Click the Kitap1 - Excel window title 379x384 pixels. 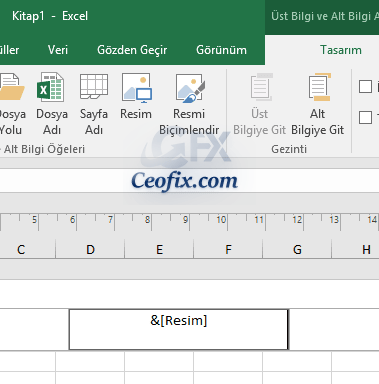tap(50, 16)
